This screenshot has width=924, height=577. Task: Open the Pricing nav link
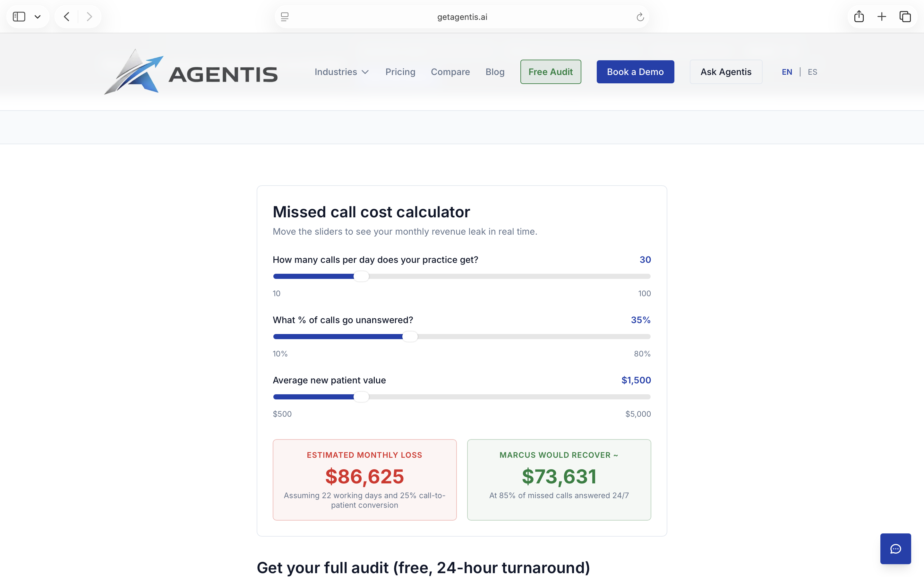(400, 72)
